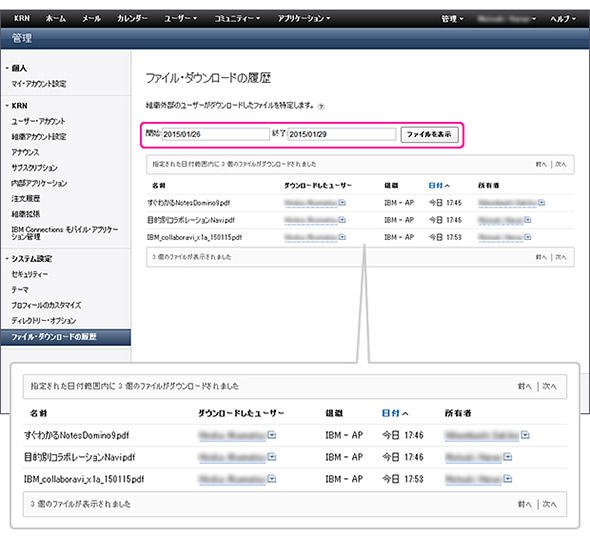This screenshot has width=590, height=538.
Task: Open business card icon beside second downloader name
Action: 342,220
